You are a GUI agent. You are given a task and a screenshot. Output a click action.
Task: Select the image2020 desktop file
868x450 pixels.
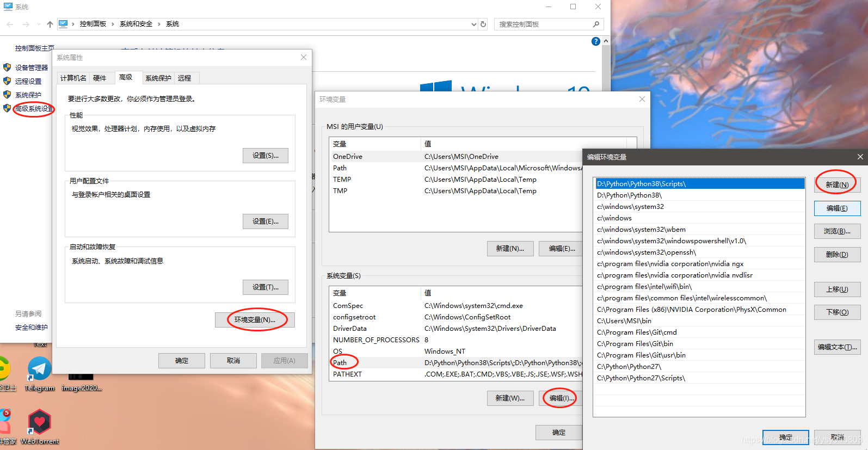pos(82,382)
